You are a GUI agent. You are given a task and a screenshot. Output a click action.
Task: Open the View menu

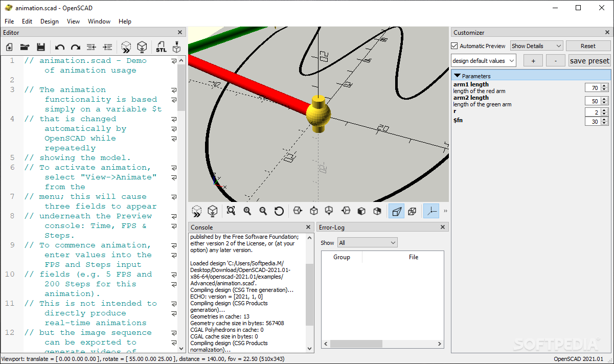coord(73,21)
